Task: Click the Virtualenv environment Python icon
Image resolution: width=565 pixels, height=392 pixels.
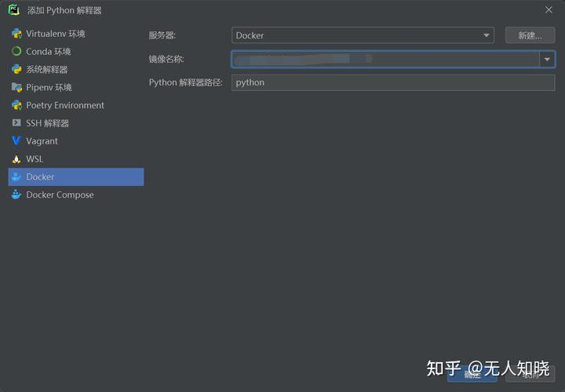Action: point(16,34)
